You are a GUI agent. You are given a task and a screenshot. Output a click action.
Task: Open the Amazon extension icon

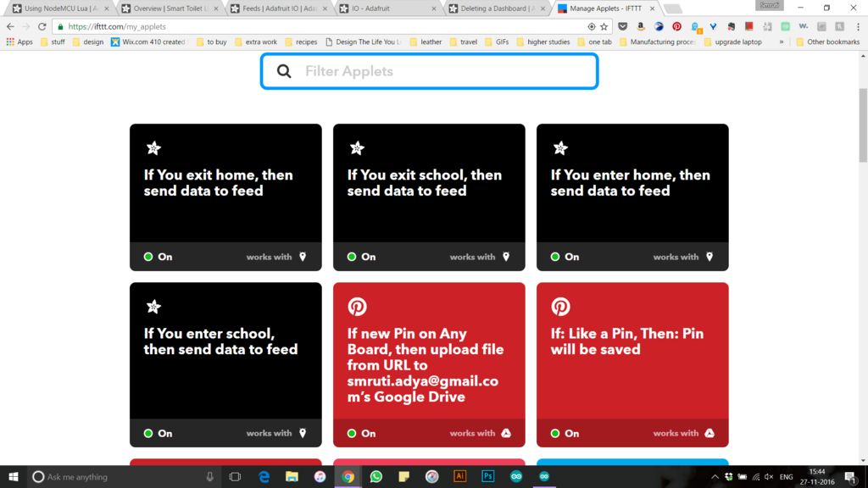pyautogui.click(x=641, y=26)
